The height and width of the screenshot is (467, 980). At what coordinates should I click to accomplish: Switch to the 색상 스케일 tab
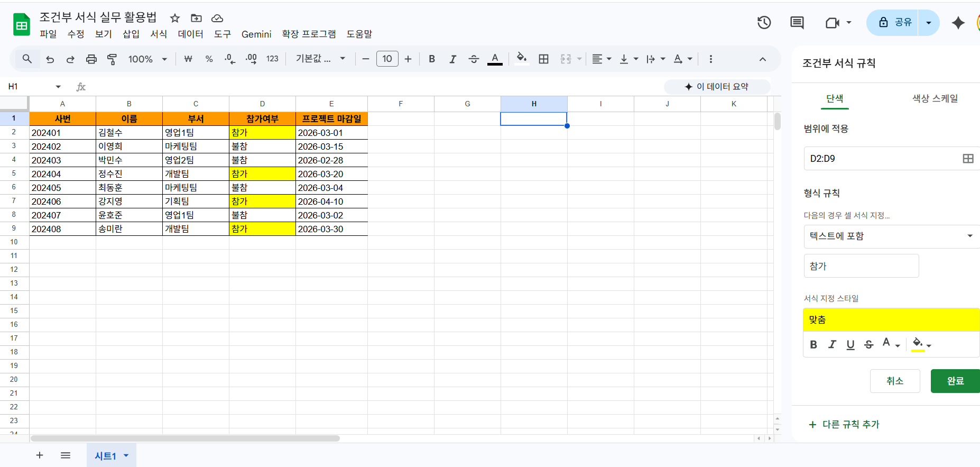tap(935, 98)
